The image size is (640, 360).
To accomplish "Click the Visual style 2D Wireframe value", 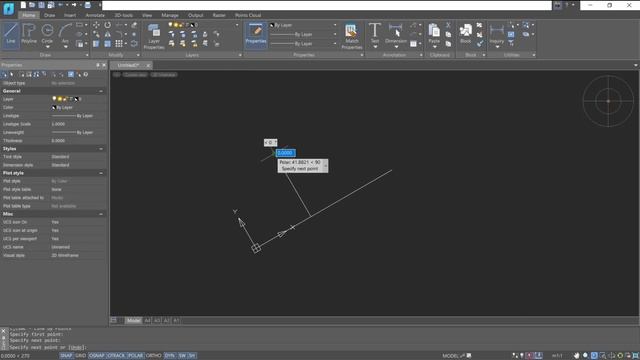I will point(65,255).
